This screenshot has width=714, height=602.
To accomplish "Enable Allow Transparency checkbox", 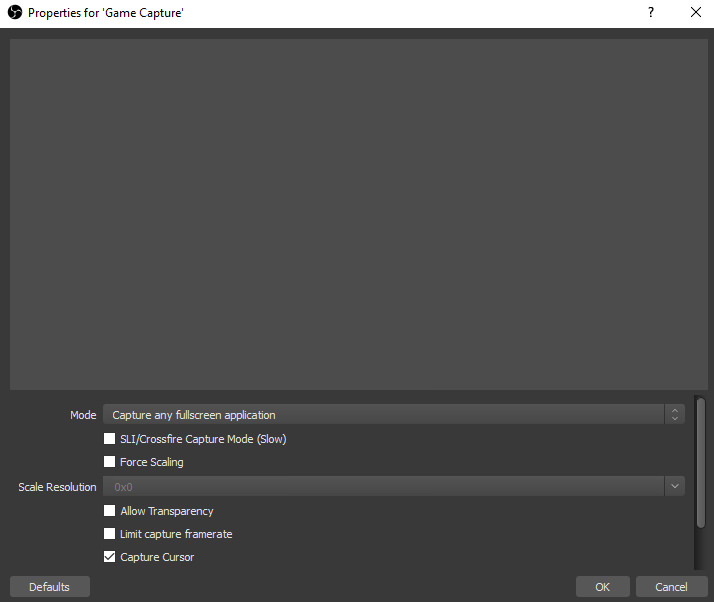I will (109, 510).
